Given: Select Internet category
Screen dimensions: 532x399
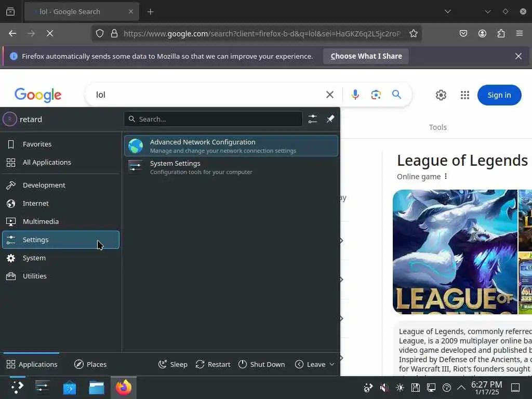Looking at the screenshot, I should 61,203.
